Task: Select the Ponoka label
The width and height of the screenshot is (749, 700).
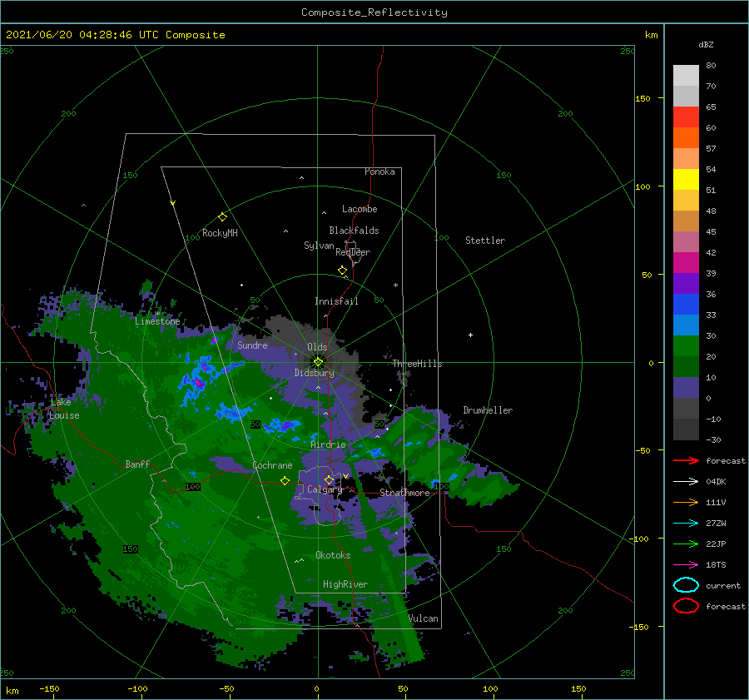Action: pos(379,171)
